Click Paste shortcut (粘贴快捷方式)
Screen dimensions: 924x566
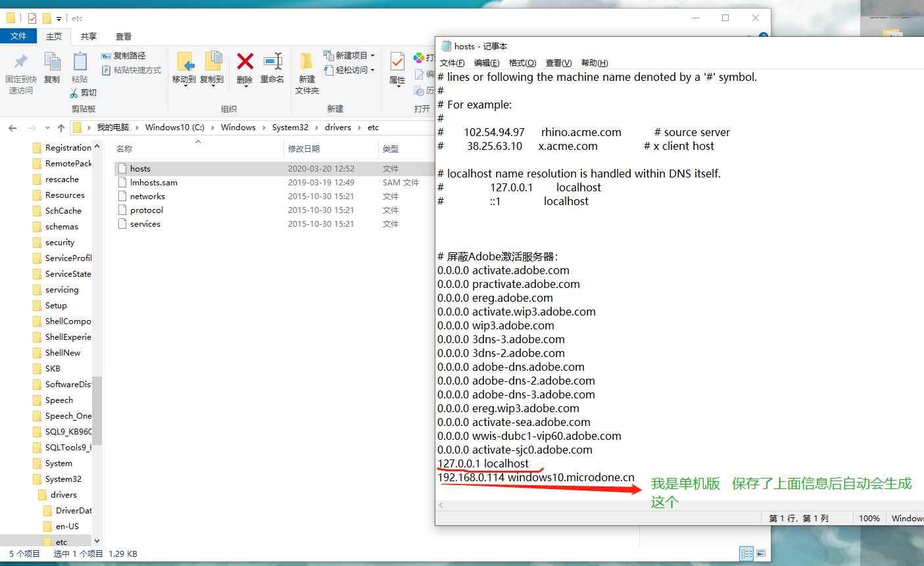pos(131,70)
